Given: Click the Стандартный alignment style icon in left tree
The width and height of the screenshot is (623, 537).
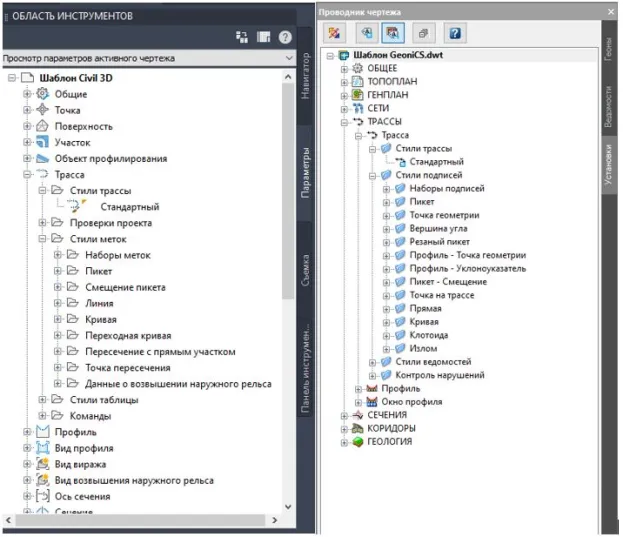Looking at the screenshot, I should (x=71, y=206).
